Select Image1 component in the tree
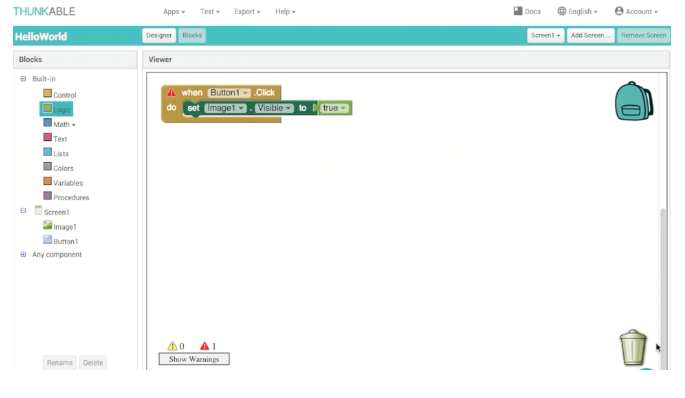 coord(60,226)
